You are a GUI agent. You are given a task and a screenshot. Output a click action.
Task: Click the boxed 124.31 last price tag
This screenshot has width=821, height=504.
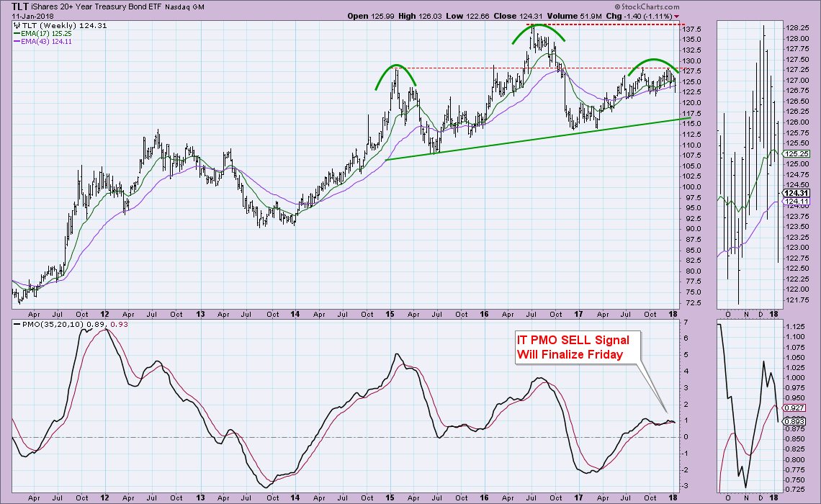pyautogui.click(x=797, y=193)
